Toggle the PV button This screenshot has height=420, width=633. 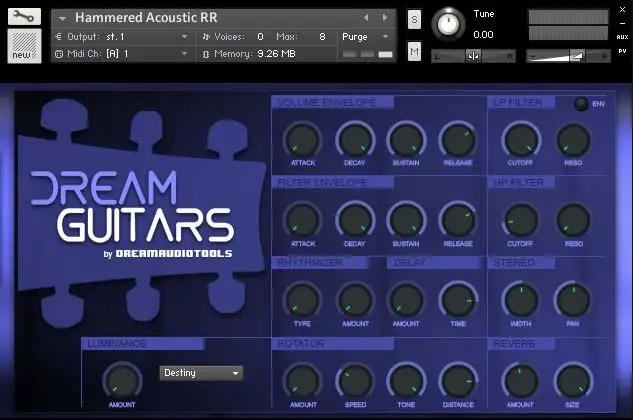point(622,51)
